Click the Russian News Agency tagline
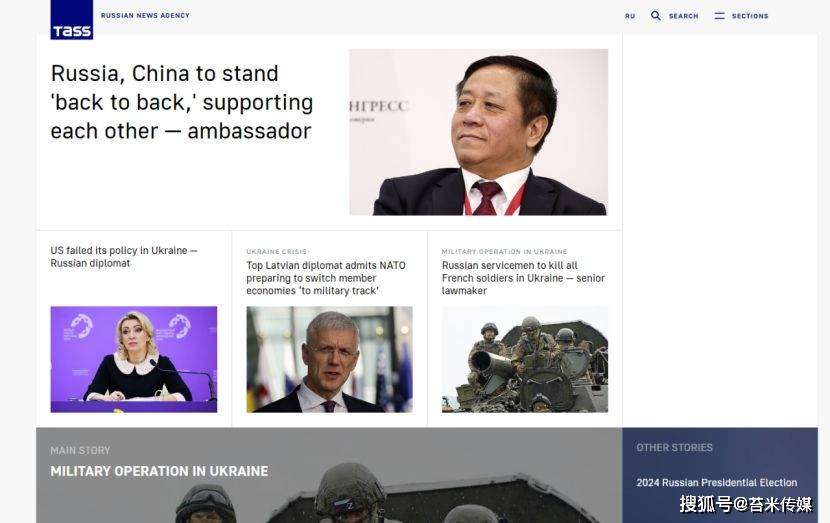The height and width of the screenshot is (523, 830). [x=145, y=16]
